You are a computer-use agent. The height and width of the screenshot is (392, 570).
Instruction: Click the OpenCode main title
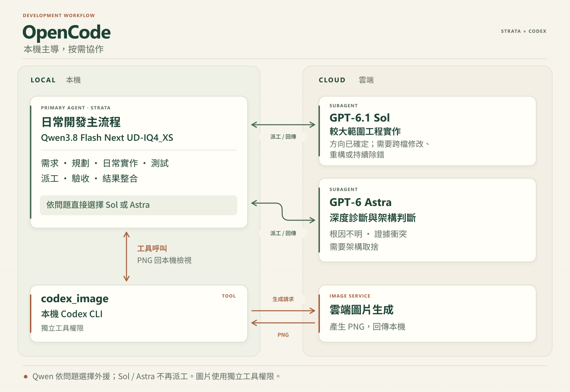point(67,33)
